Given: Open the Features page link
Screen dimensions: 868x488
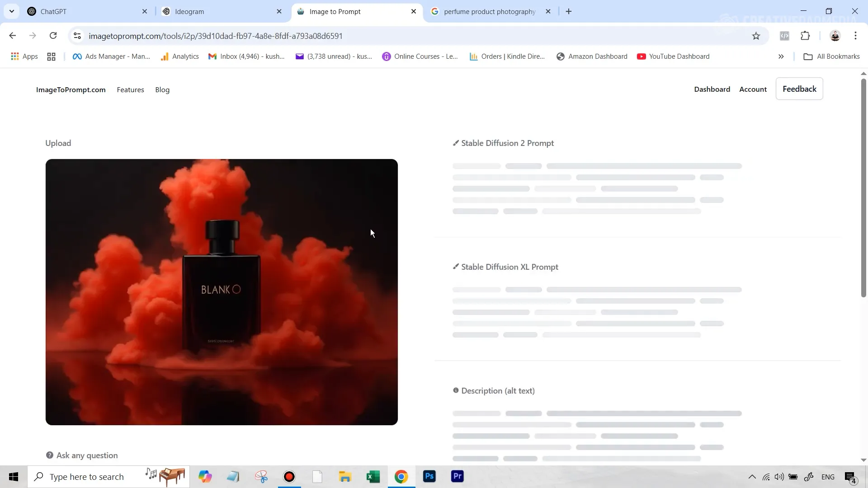Looking at the screenshot, I should [x=130, y=90].
